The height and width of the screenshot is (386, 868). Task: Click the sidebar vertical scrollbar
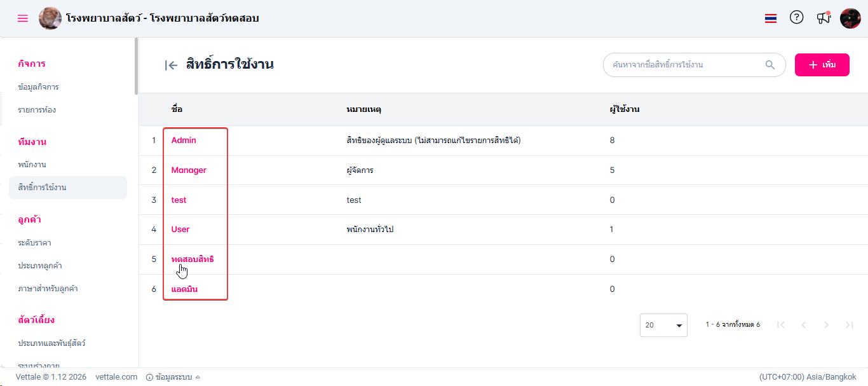(136, 66)
